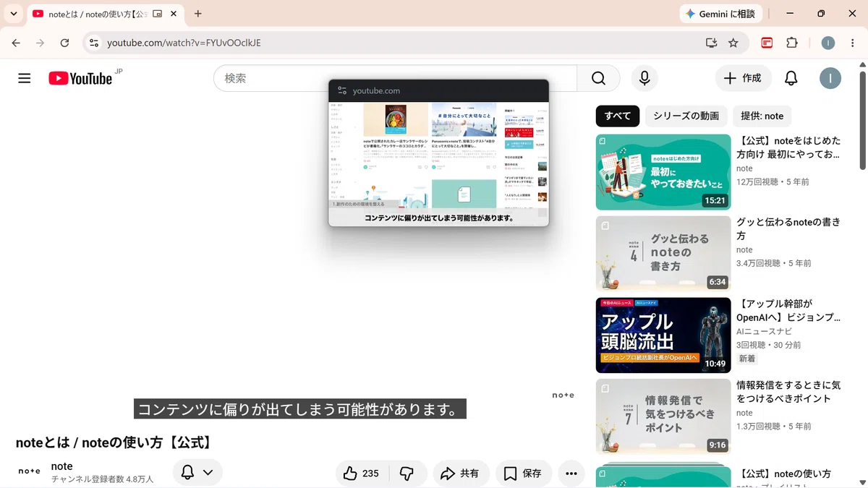
Task: Open the more actions three-dot menu
Action: (x=571, y=474)
